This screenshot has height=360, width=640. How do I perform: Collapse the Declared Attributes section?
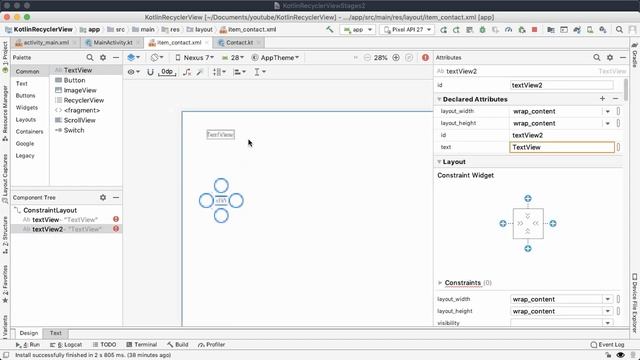coord(440,99)
